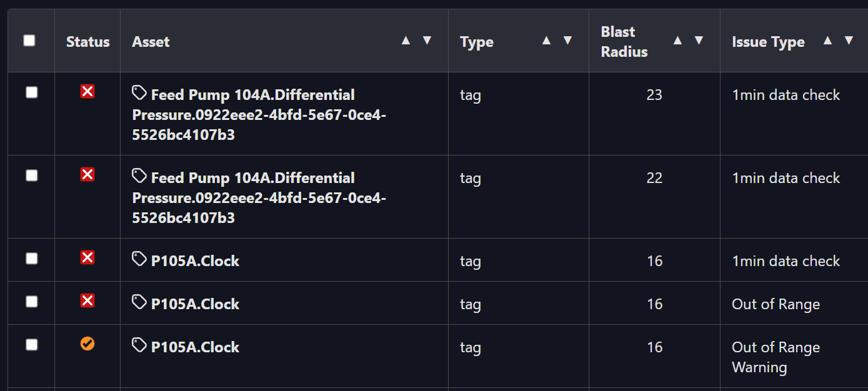Sort Asset column descending with down arrow
The image size is (868, 391).
(x=427, y=41)
